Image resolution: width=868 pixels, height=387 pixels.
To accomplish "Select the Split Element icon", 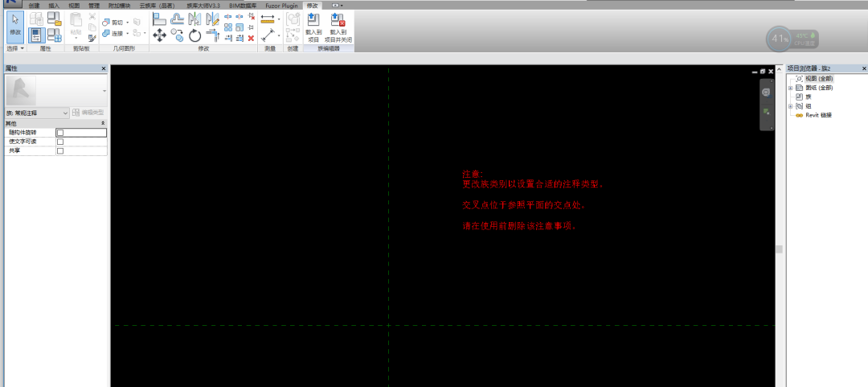I will [228, 17].
